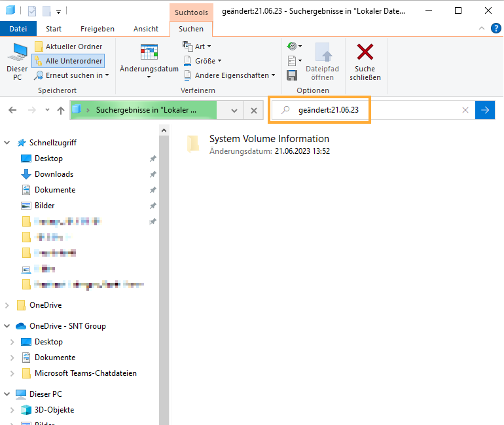Open the Größe filter dropdown

(x=202, y=61)
